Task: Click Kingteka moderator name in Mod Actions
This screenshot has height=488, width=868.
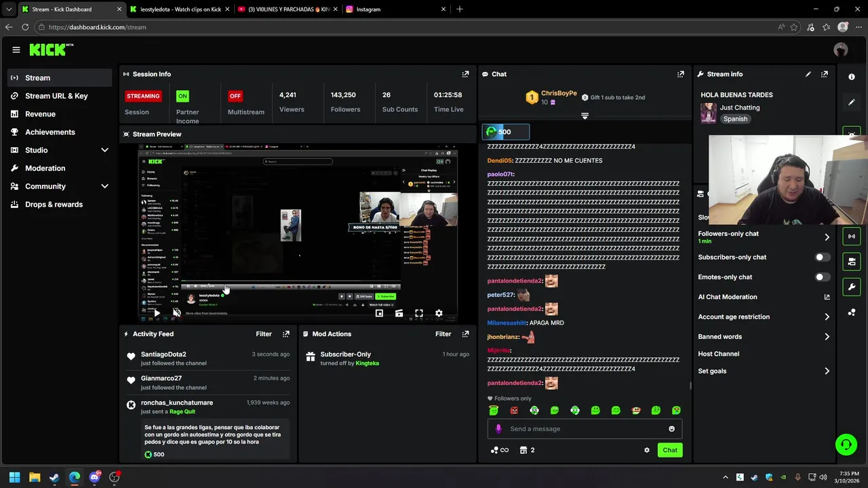Action: [367, 363]
